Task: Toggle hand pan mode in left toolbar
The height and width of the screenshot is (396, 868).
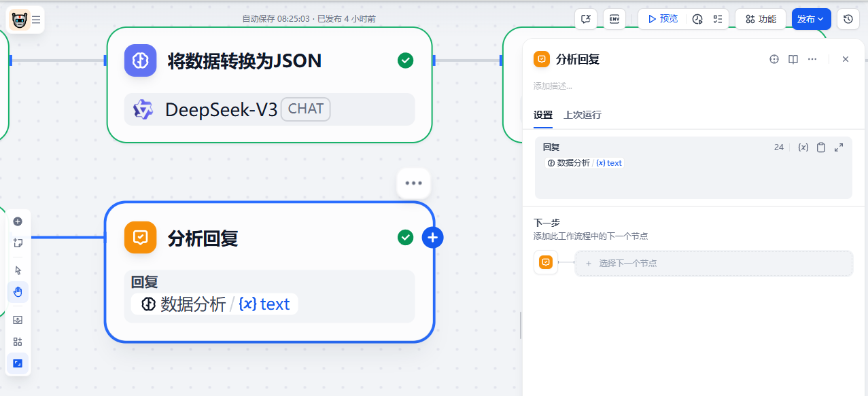Action: [18, 292]
